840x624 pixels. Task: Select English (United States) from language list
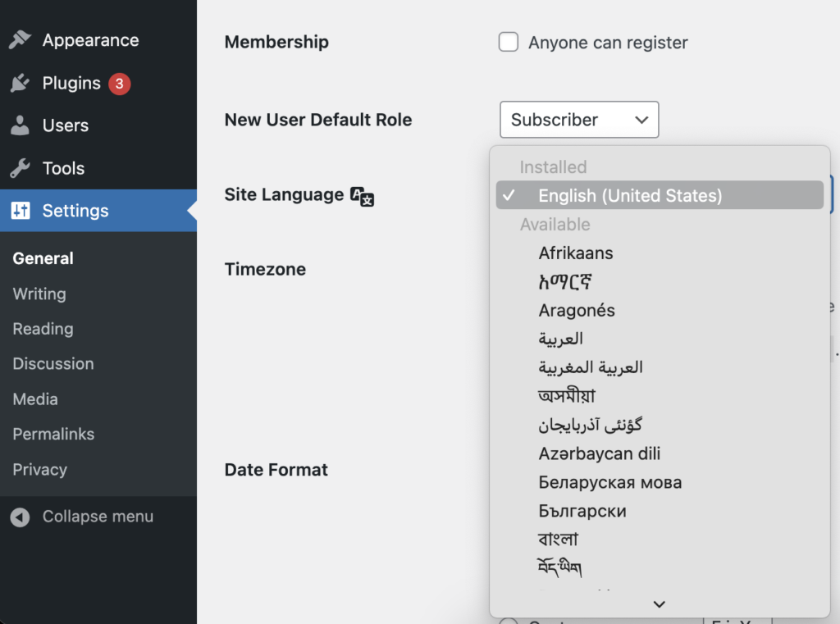click(629, 196)
